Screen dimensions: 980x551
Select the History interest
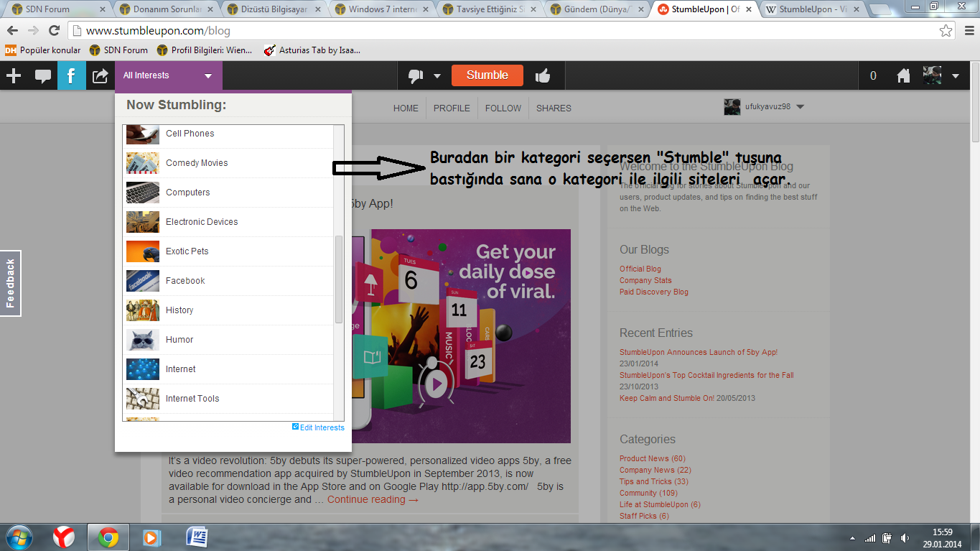point(229,310)
